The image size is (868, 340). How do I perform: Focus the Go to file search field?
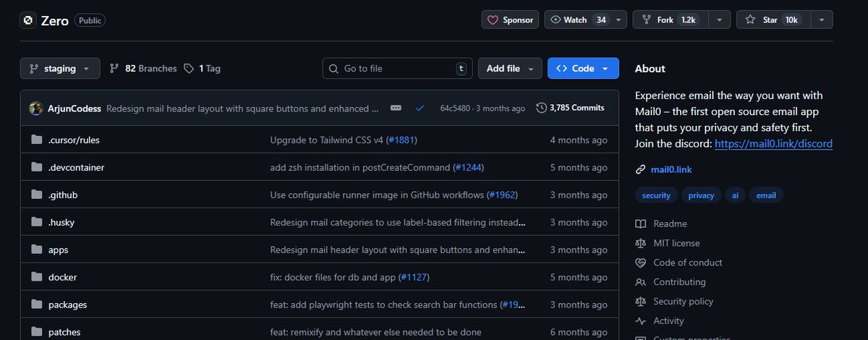click(397, 68)
